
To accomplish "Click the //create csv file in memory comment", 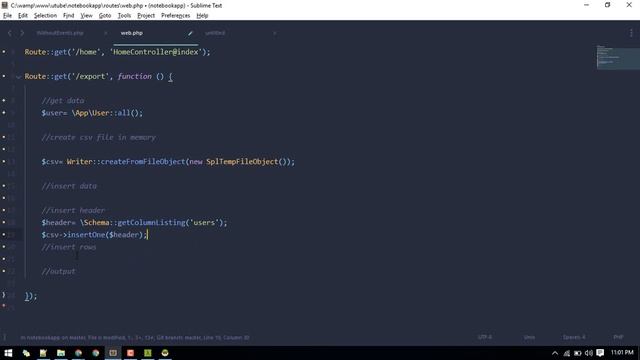I will click(98, 138).
